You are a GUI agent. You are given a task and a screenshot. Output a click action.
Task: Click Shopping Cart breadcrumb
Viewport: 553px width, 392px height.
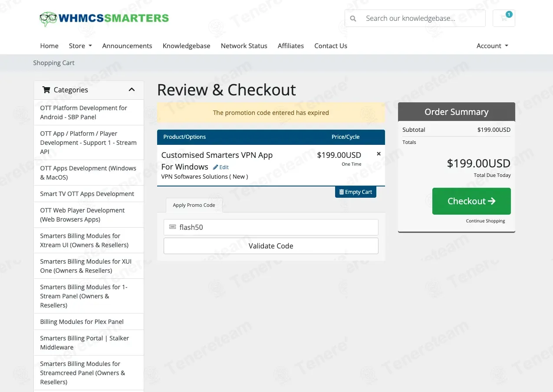click(x=54, y=63)
